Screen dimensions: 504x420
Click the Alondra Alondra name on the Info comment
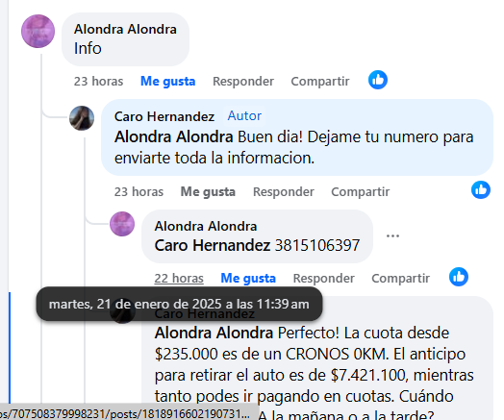click(x=125, y=29)
